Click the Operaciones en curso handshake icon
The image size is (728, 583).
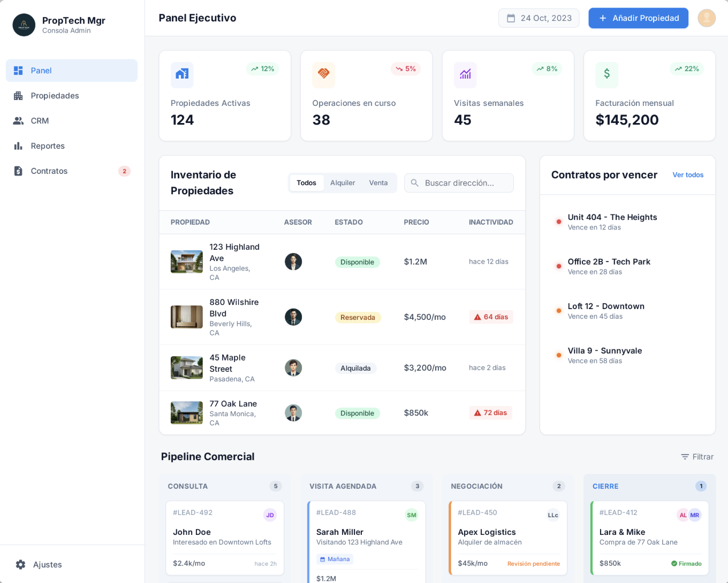[x=323, y=74]
